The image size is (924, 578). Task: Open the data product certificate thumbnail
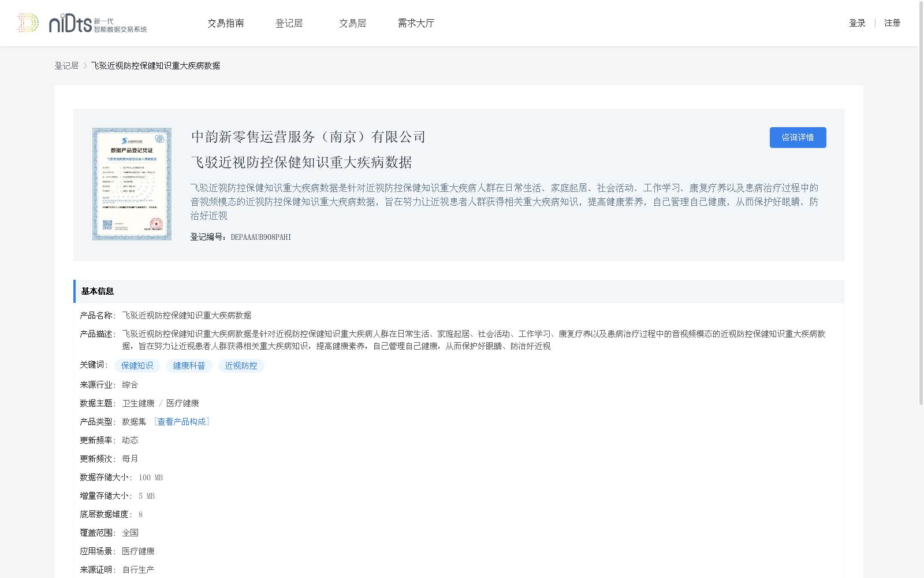click(x=132, y=184)
